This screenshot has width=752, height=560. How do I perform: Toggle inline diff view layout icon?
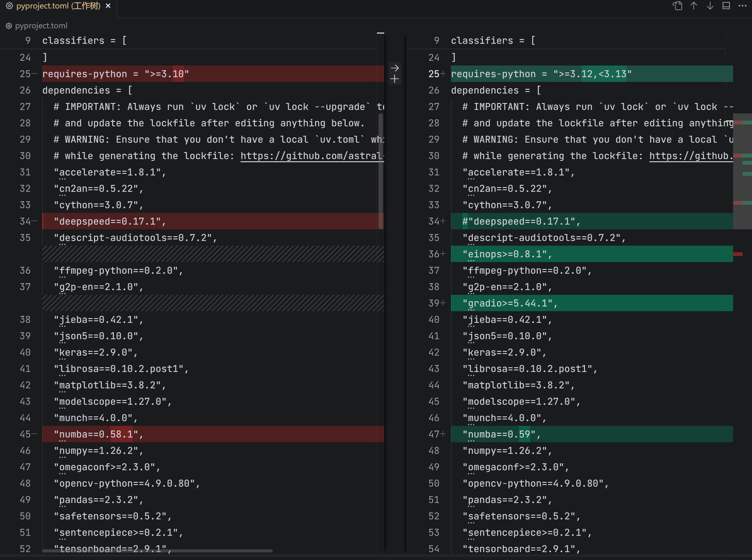726,6
